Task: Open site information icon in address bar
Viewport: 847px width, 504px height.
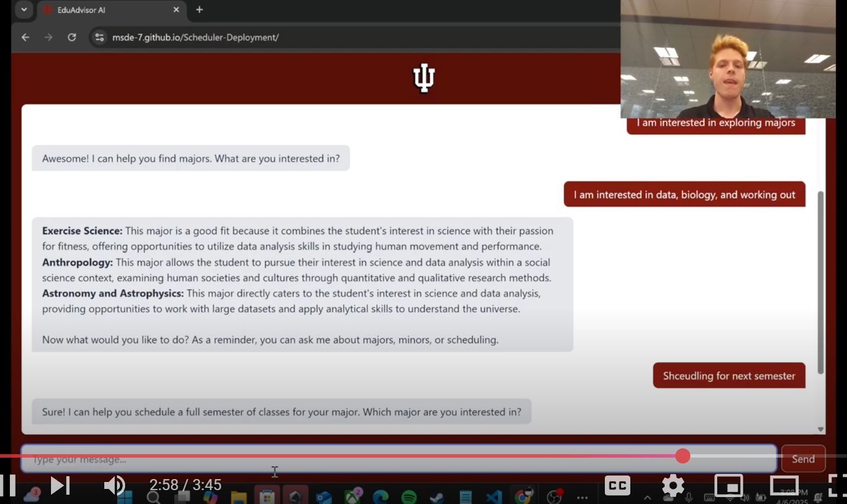Action: click(100, 37)
